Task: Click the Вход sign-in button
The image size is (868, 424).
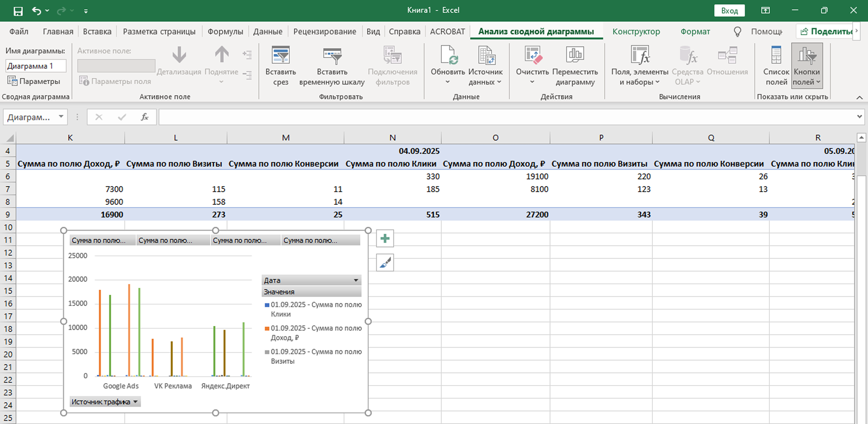Action: pyautogui.click(x=729, y=10)
